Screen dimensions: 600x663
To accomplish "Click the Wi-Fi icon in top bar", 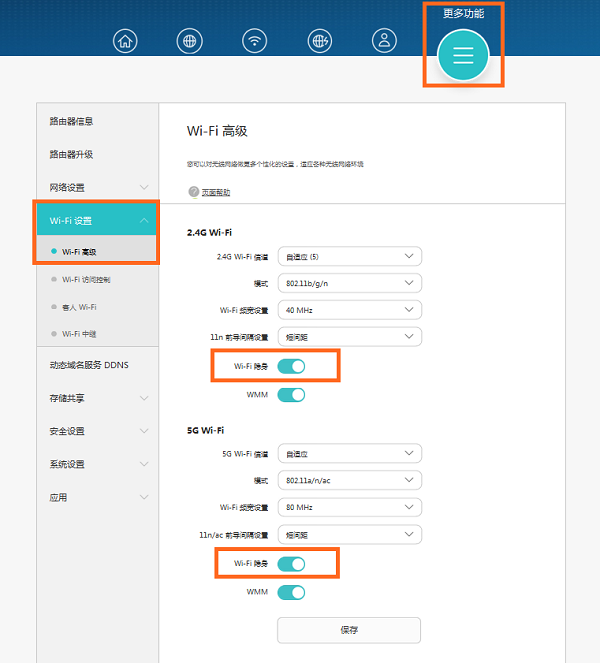I will click(x=255, y=41).
